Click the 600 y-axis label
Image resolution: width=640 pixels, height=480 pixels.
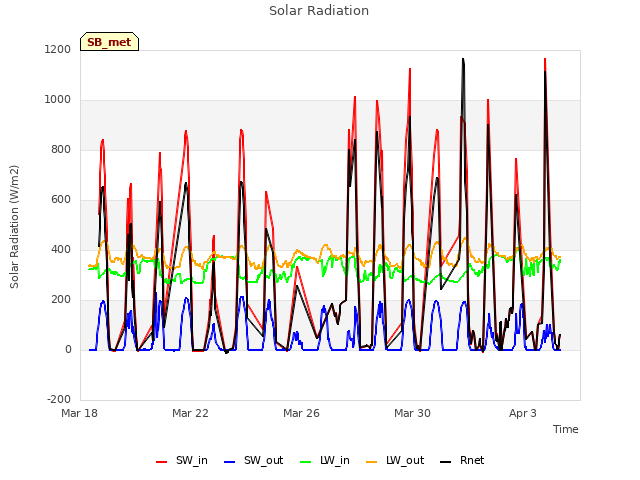click(61, 200)
